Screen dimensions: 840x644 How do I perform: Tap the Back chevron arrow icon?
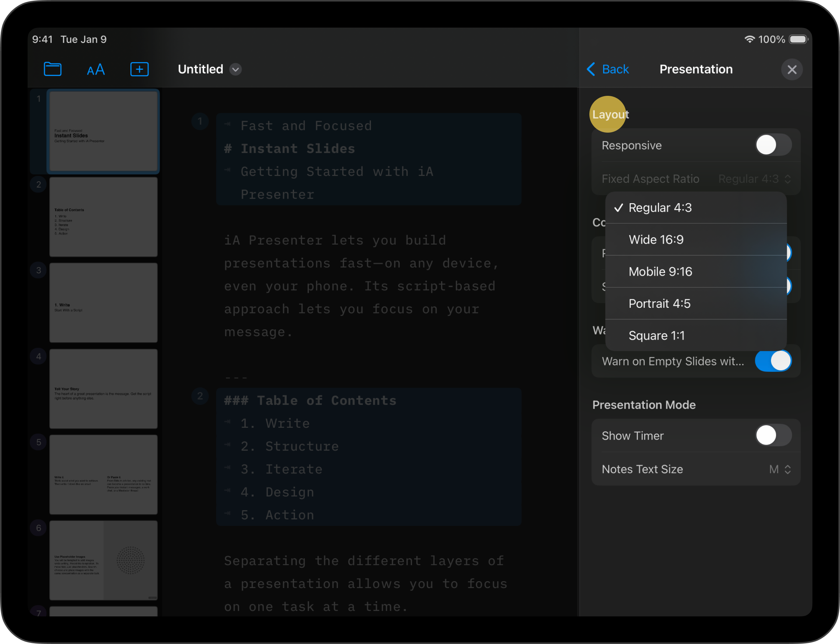(591, 69)
